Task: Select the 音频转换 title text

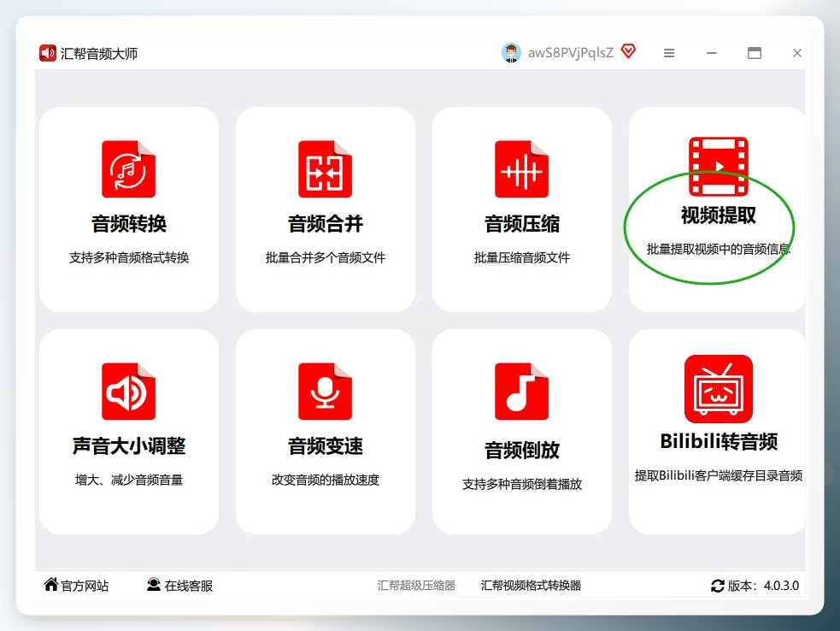Action: [128, 223]
